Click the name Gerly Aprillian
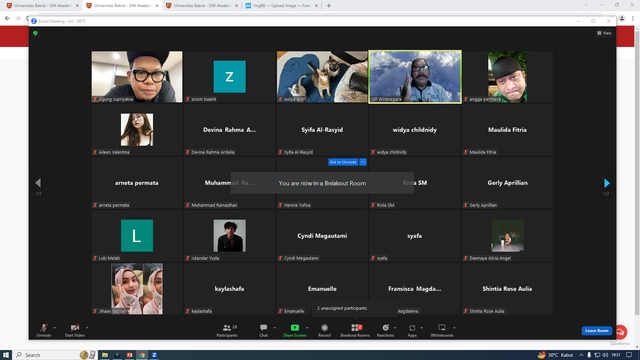The height and width of the screenshot is (360, 640). (x=507, y=183)
